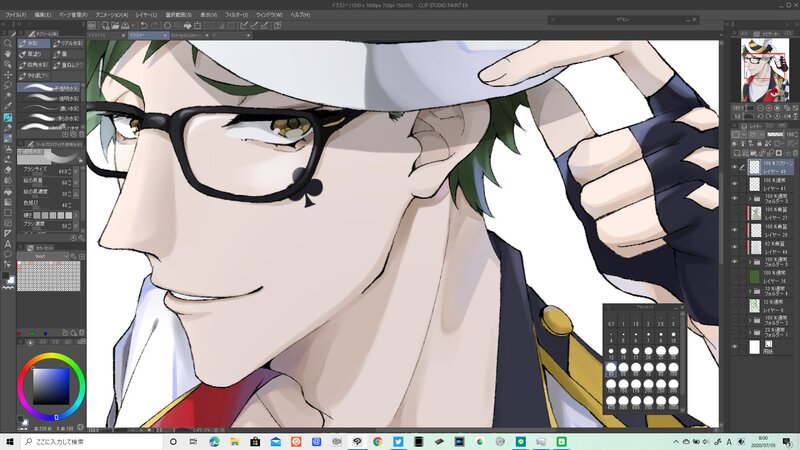Select the Lasso selection tool
The width and height of the screenshot is (800, 450).
coord(8,85)
